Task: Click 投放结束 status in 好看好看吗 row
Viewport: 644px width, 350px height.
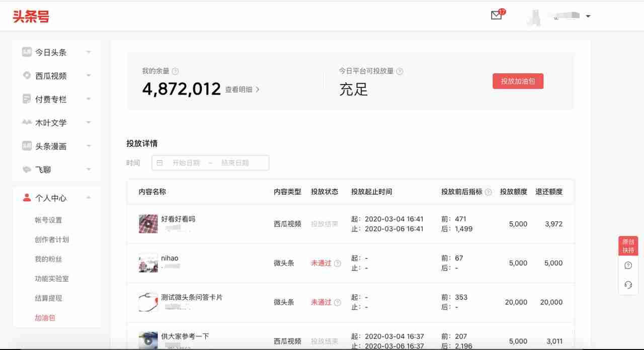Action: pos(325,224)
